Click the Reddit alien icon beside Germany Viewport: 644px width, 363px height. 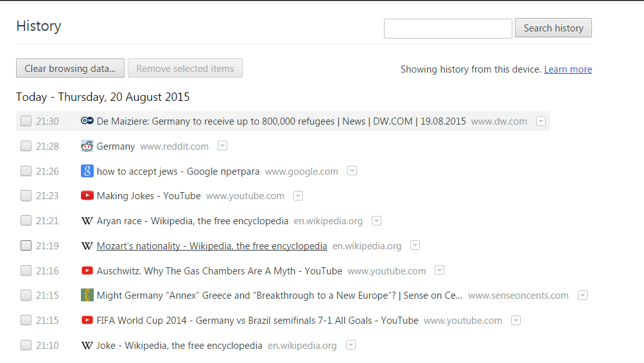click(87, 146)
